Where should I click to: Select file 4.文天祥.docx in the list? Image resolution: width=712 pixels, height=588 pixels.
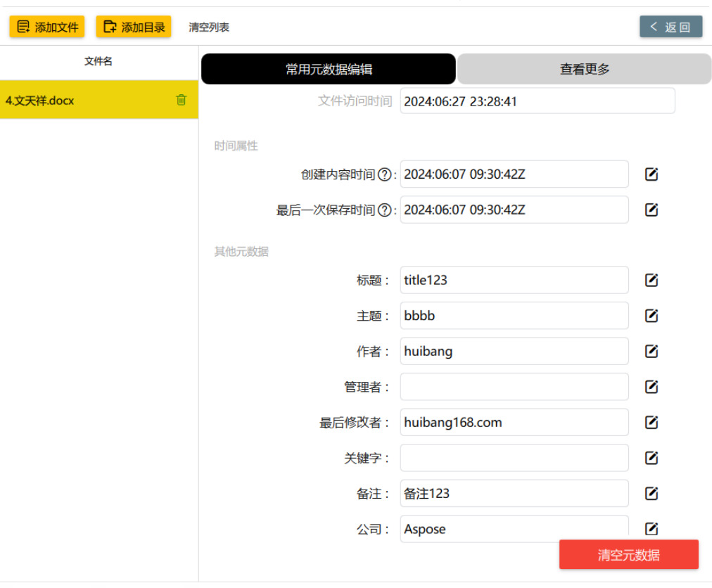(99, 100)
